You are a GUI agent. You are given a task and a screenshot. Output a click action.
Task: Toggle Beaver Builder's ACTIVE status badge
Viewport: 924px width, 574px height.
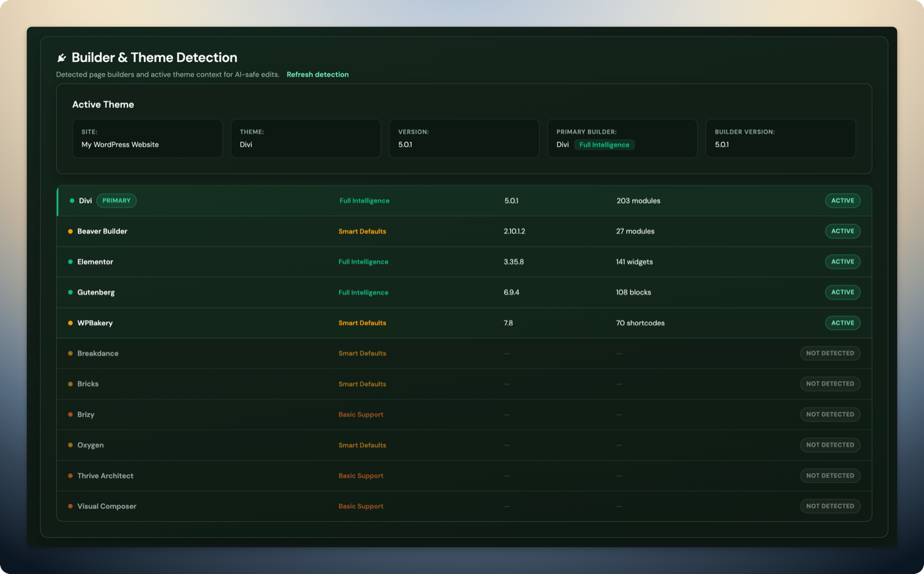point(842,231)
